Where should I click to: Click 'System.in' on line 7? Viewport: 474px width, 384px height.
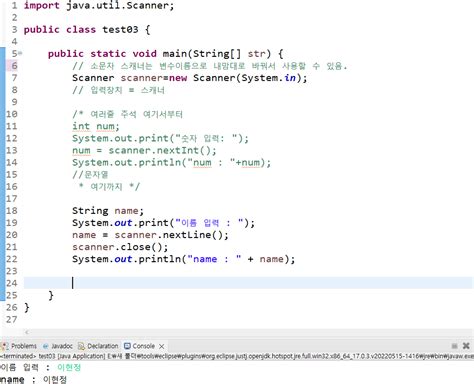tap(268, 78)
